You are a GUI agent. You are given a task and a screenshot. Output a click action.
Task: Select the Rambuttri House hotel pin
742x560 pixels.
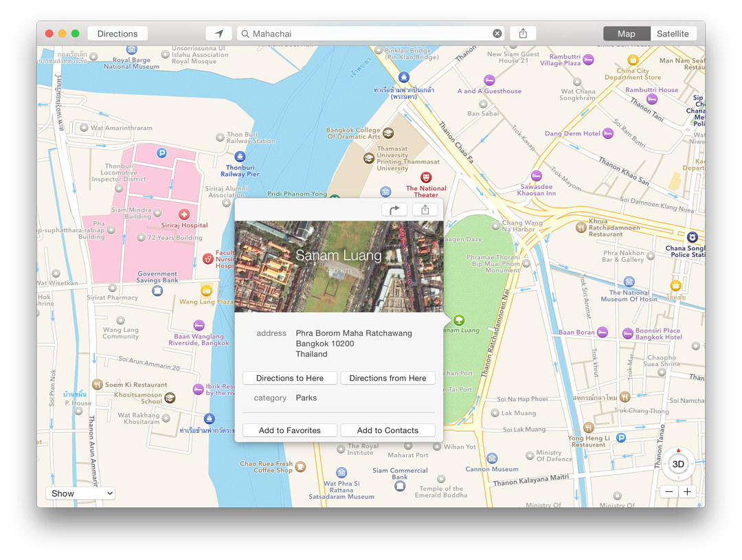click(x=651, y=99)
